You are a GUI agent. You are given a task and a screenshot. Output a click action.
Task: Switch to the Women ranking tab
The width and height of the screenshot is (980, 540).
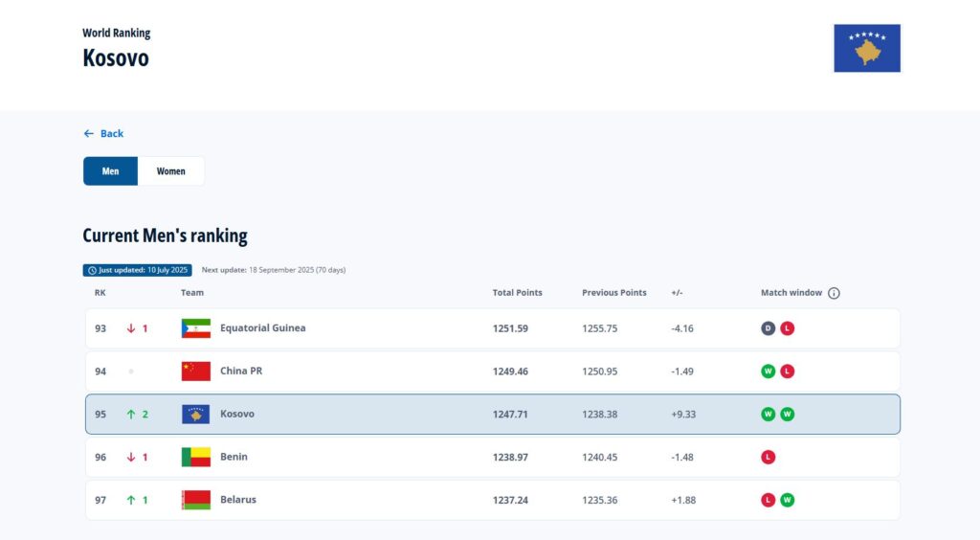pos(171,171)
